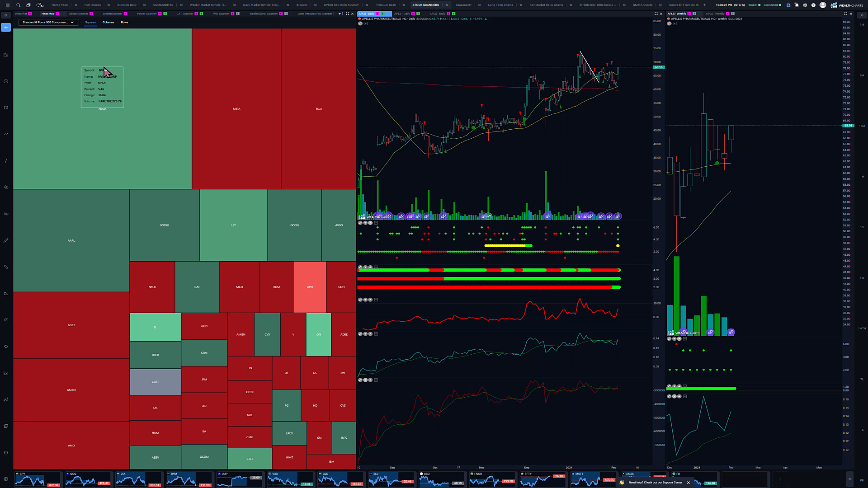This screenshot has width=868, height=488.
Task: Select Squares heat map layout
Action: point(90,22)
